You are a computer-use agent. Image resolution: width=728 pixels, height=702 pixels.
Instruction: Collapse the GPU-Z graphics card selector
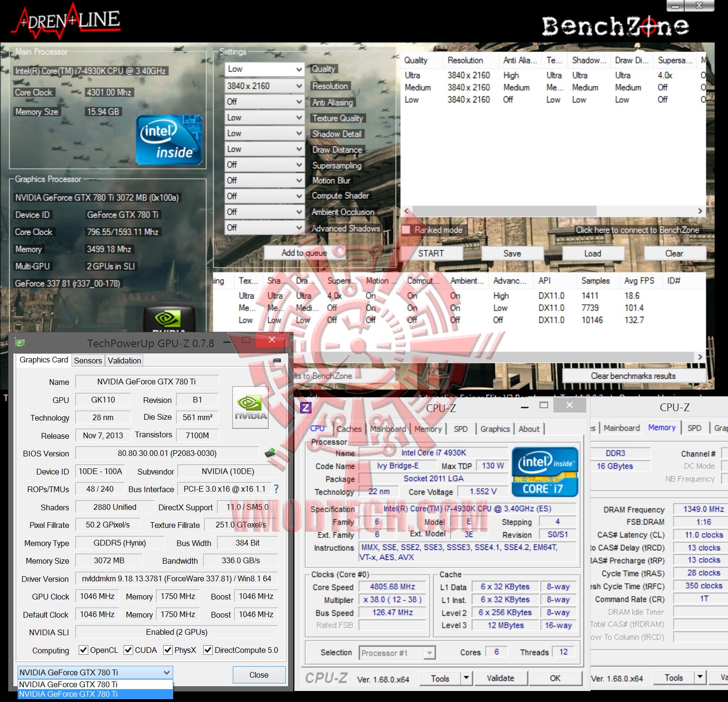167,672
